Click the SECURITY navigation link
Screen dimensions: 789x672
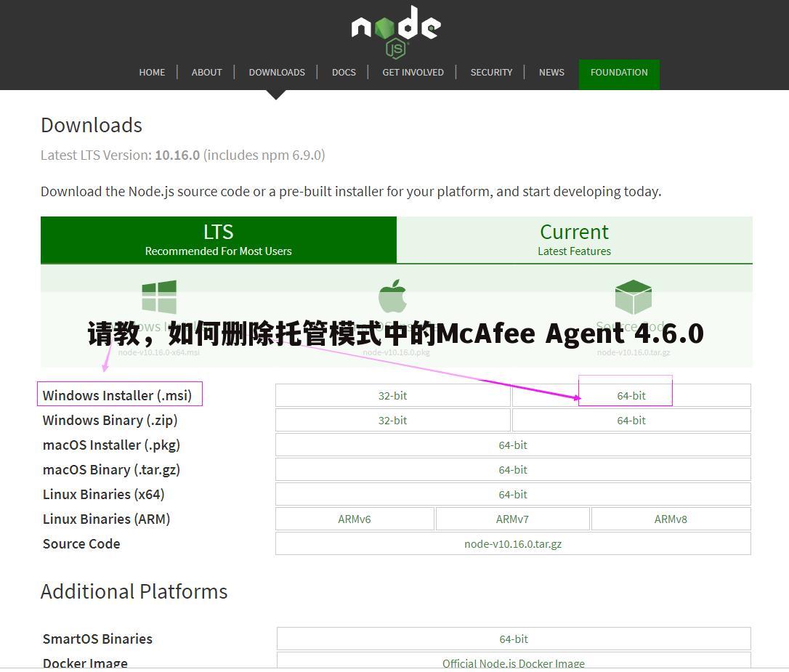tap(491, 72)
